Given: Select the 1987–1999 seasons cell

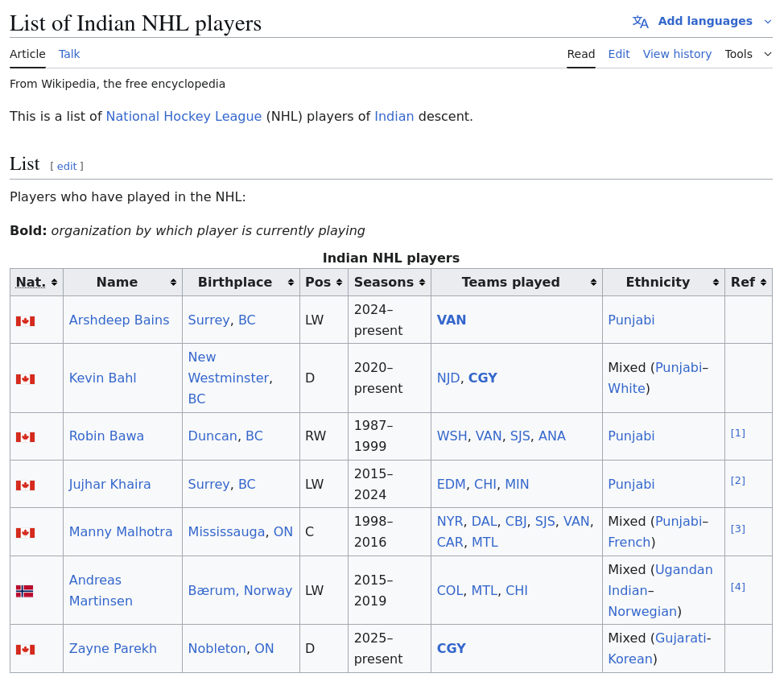Looking at the screenshot, I should pyautogui.click(x=390, y=436).
